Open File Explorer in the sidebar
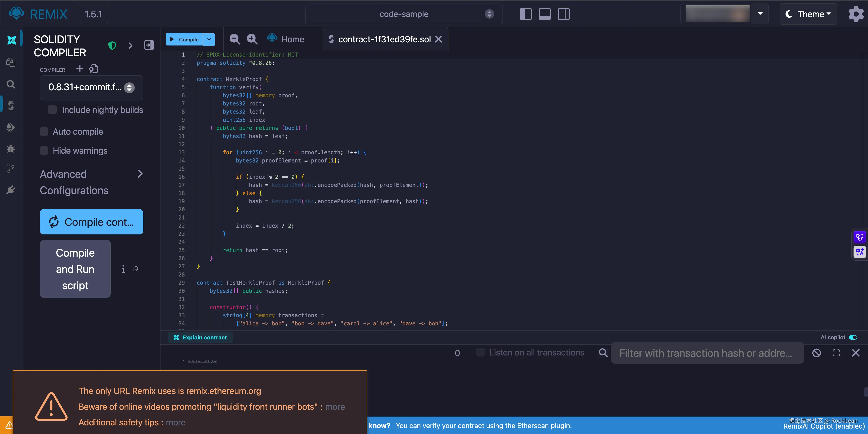Screen dimensions: 868x434 click(11, 62)
